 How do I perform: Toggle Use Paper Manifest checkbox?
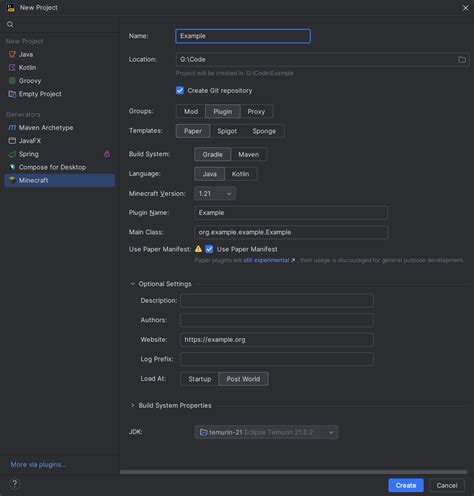click(x=209, y=249)
